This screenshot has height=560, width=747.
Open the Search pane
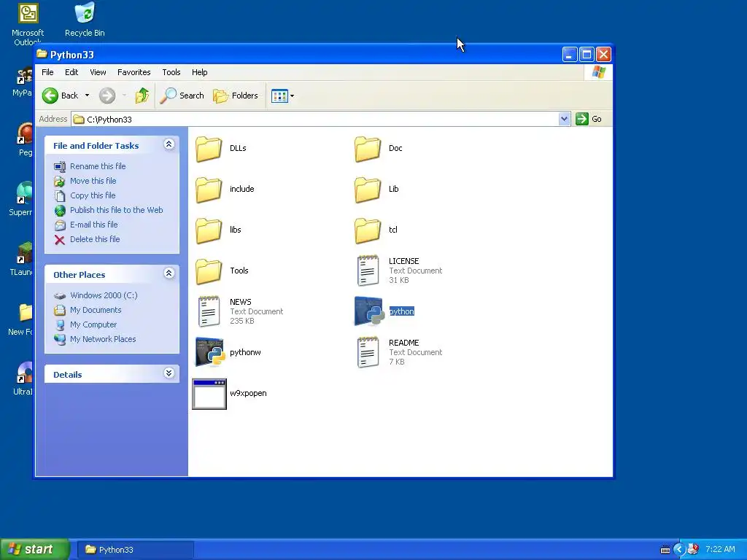tap(182, 96)
